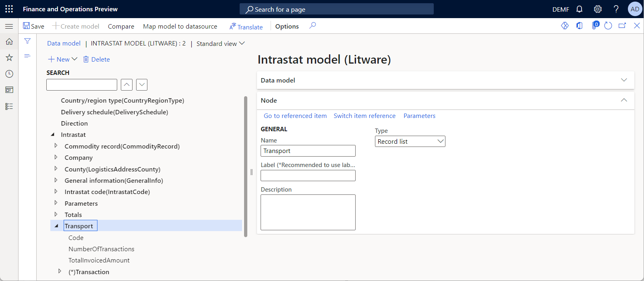This screenshot has width=644, height=281.
Task: Expand the Totals tree node
Action: [56, 214]
